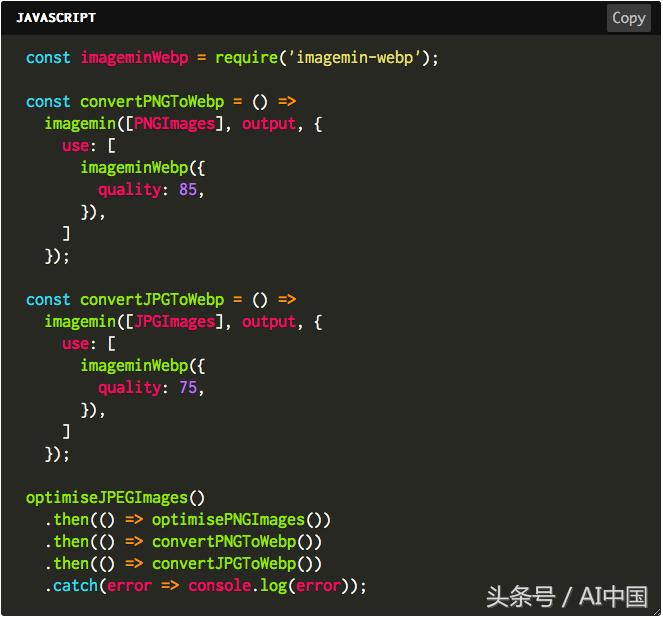Screen dimensions: 663x617
Task: Click the convertPNGToWebp() call in the then chain
Action: [233, 542]
